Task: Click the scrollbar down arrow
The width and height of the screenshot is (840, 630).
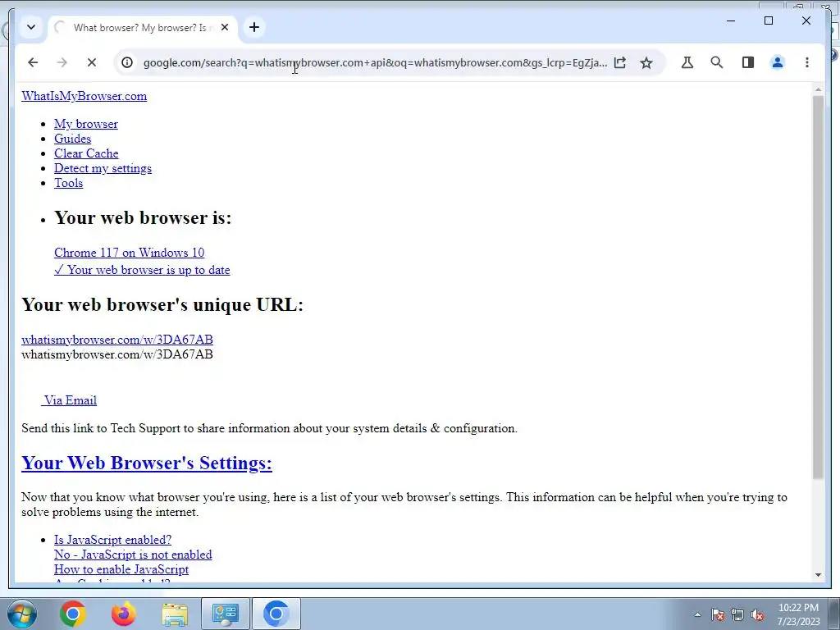Action: 818,575
